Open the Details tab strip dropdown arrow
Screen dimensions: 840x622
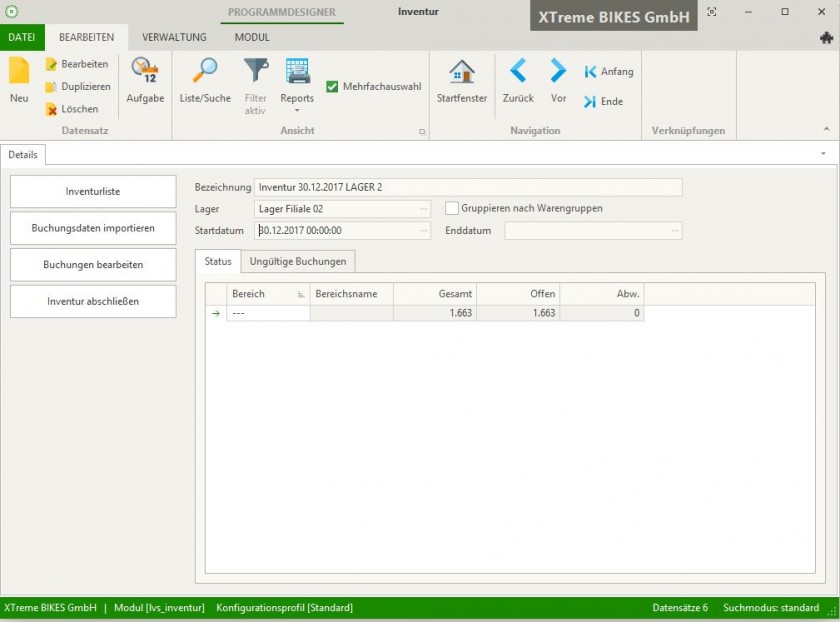[823, 154]
